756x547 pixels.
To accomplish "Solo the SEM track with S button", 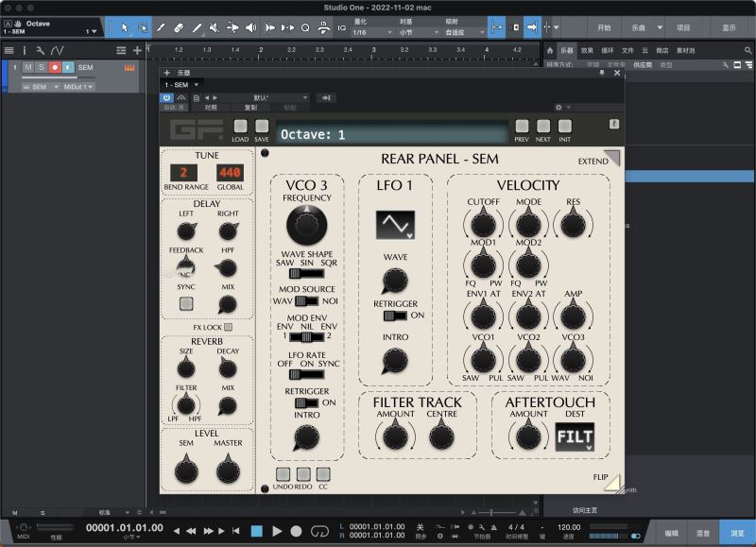I will 42,67.
